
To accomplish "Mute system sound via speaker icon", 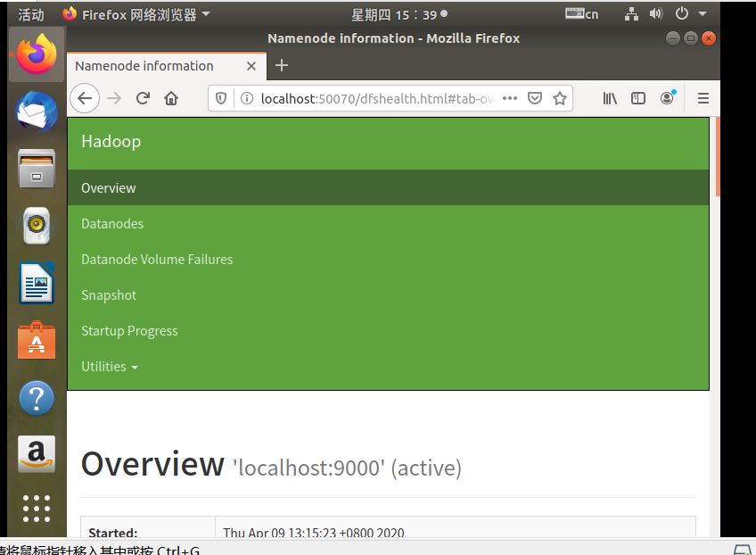I will pos(657,13).
